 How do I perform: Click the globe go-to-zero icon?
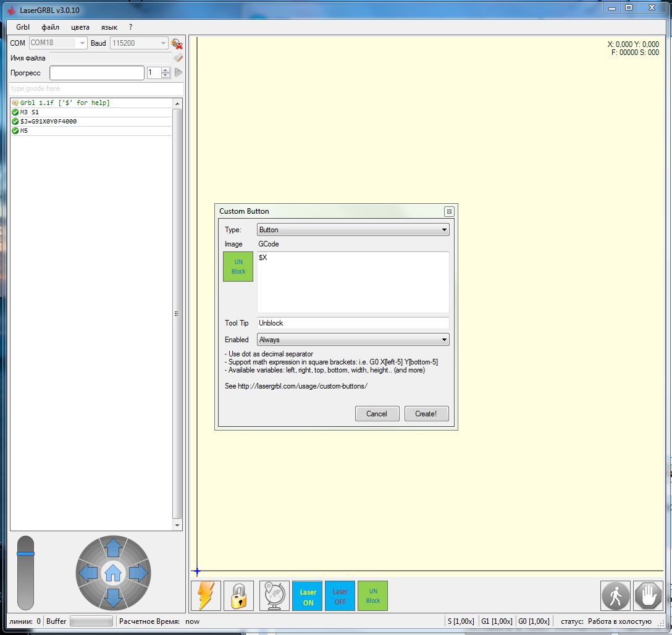[274, 595]
